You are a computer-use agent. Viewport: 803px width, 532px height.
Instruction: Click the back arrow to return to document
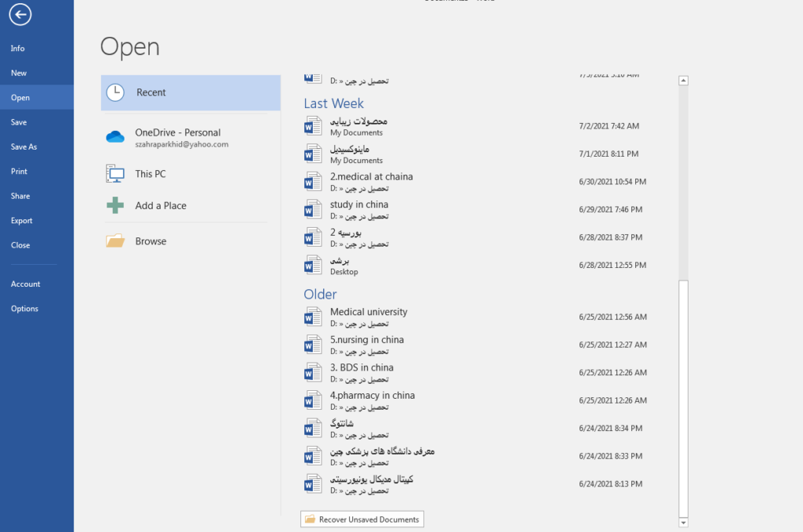tap(20, 14)
